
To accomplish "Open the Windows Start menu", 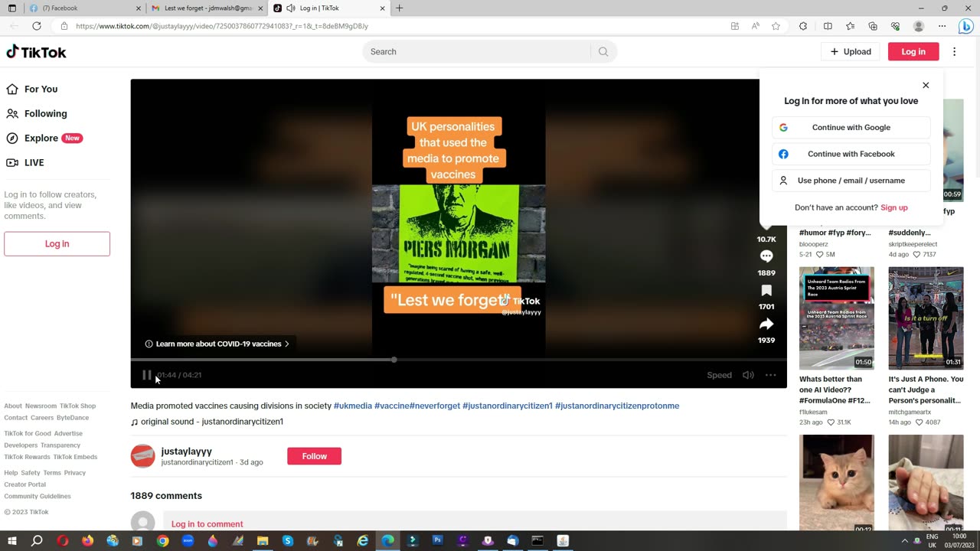I will pyautogui.click(x=11, y=541).
